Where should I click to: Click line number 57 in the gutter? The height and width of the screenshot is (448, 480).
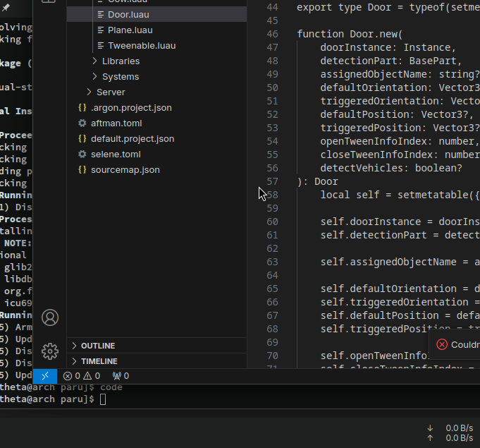(x=272, y=181)
